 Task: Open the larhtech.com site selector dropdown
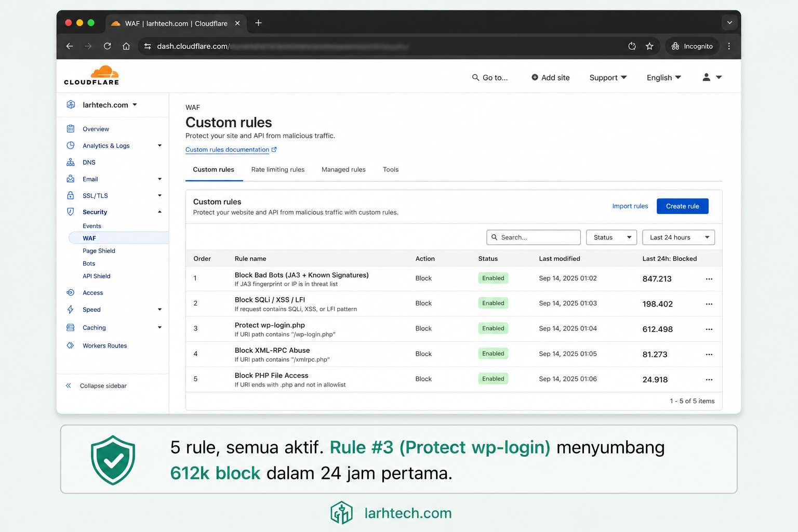point(109,105)
